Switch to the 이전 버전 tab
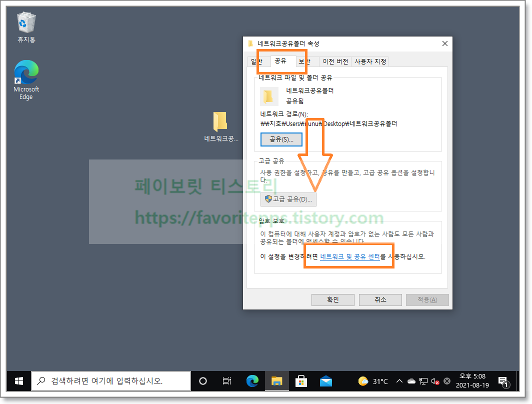This screenshot has height=404, width=532. (x=335, y=61)
